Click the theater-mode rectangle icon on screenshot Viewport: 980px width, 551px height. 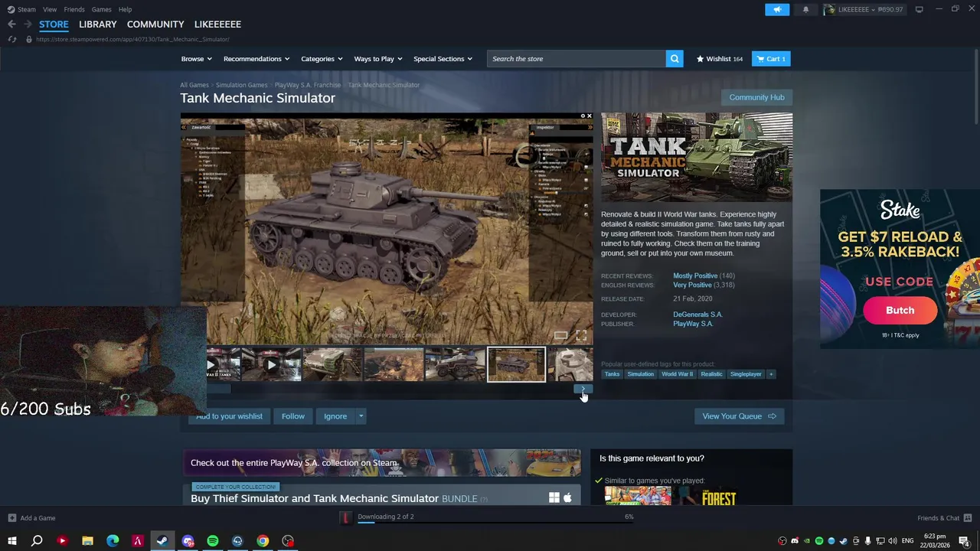(x=560, y=335)
